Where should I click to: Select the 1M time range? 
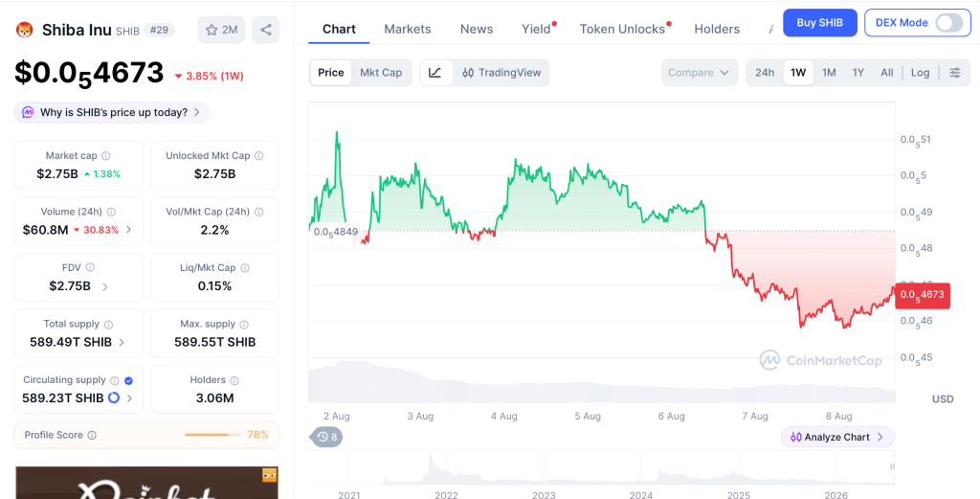829,73
